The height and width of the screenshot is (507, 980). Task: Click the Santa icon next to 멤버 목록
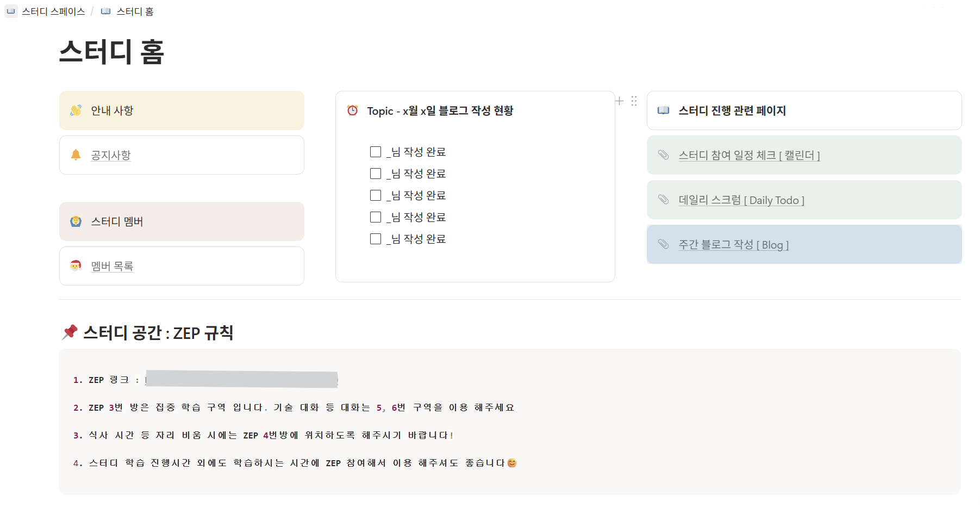[x=76, y=265]
